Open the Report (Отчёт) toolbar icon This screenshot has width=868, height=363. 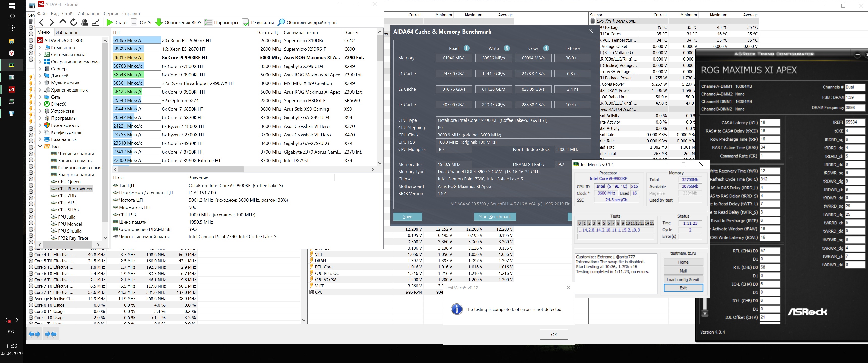pyautogui.click(x=134, y=22)
